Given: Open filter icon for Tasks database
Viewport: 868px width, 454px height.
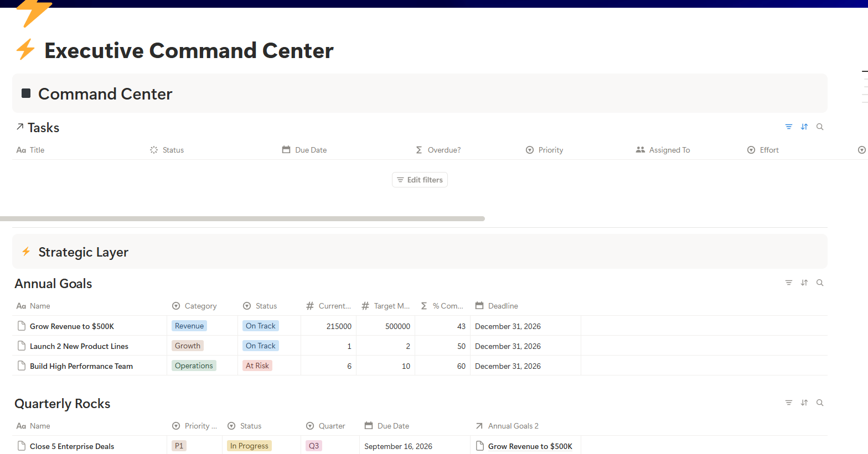Looking at the screenshot, I should pyautogui.click(x=789, y=127).
